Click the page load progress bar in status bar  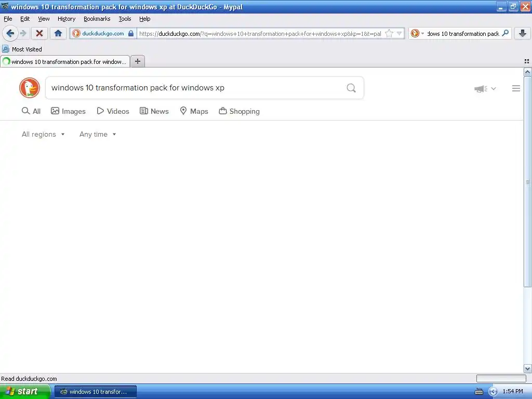(501, 378)
